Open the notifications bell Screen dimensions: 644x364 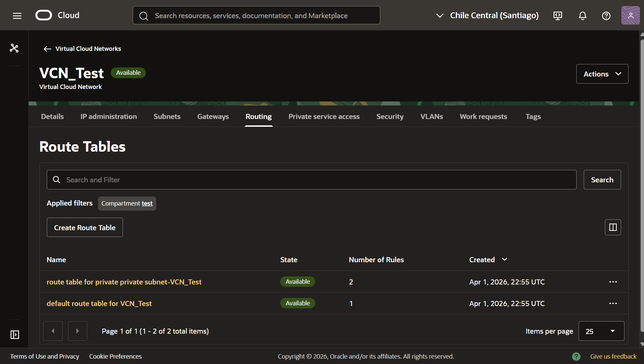[583, 16]
